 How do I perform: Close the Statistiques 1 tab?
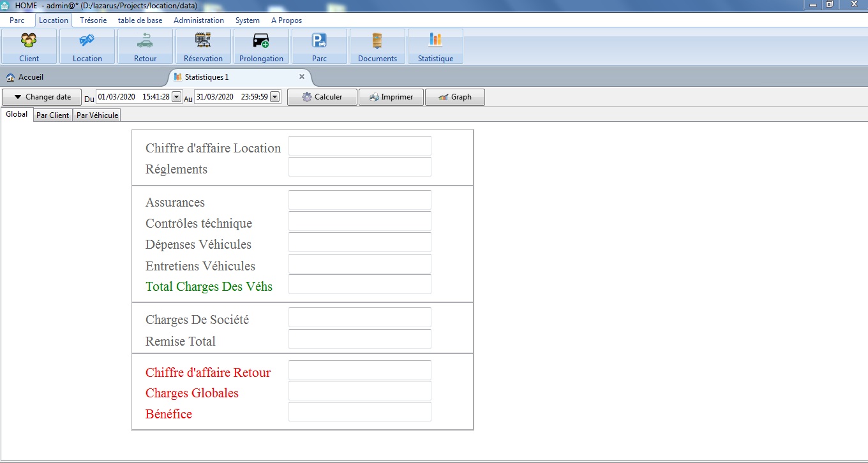pyautogui.click(x=302, y=77)
